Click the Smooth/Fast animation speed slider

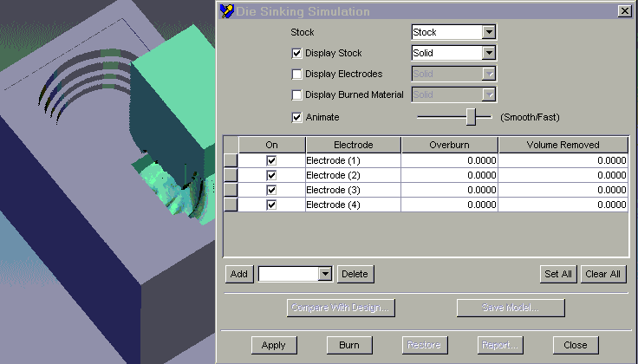(471, 117)
